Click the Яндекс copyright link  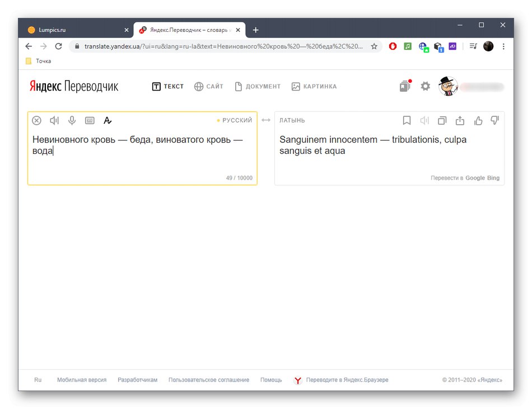(472, 380)
